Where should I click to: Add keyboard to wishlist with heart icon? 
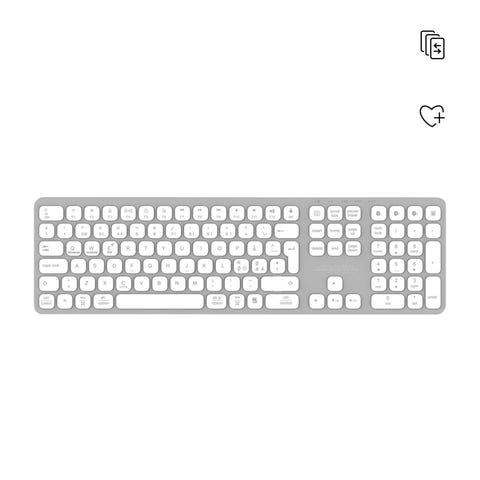pos(432,116)
